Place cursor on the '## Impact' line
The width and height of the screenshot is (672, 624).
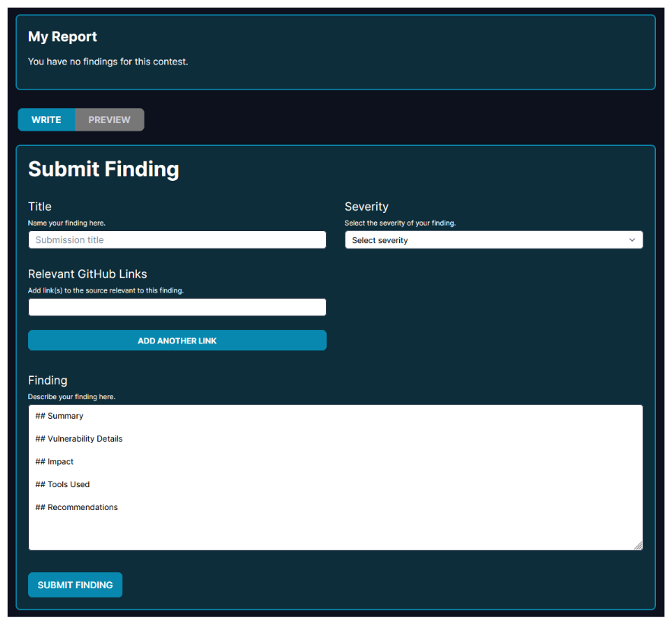55,461
